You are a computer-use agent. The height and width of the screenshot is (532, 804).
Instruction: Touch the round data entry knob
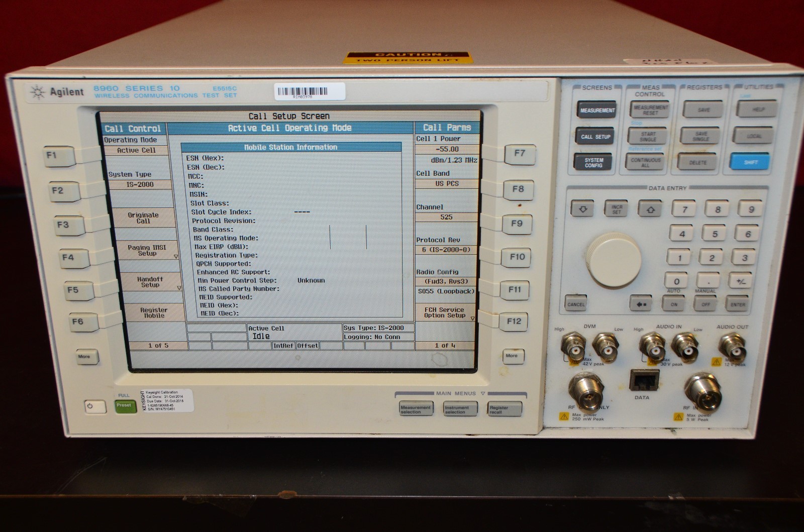pos(614,260)
